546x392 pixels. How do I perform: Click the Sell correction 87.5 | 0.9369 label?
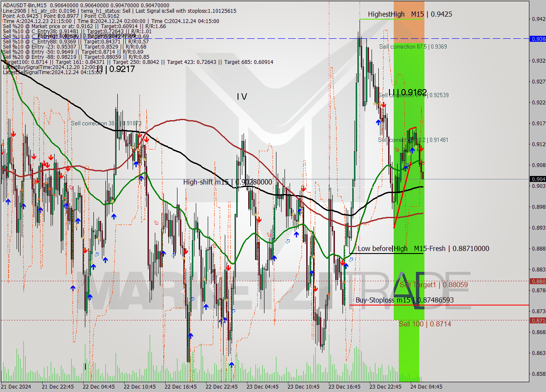tap(413, 46)
